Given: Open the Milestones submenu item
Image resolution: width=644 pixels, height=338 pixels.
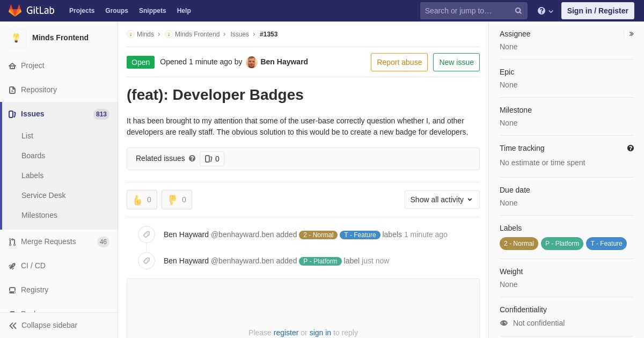Looking at the screenshot, I should click(39, 215).
